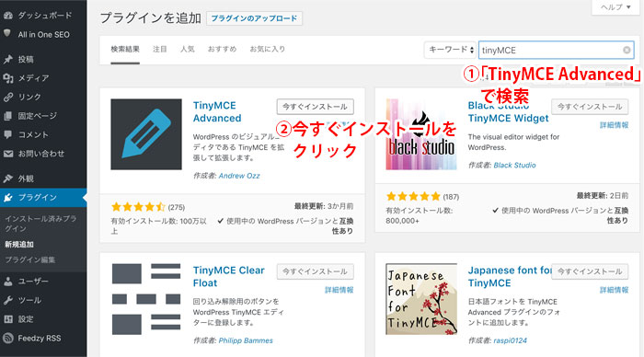Open the インストール済みプラグイン submenu
Image resolution: width=644 pixels, height=357 pixels.
click(x=40, y=224)
